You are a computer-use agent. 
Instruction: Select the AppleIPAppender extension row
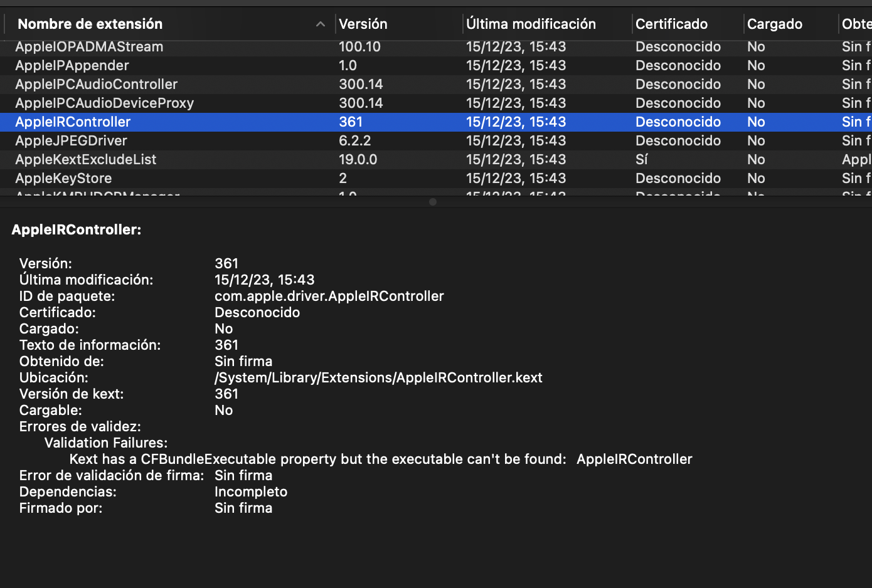point(72,66)
